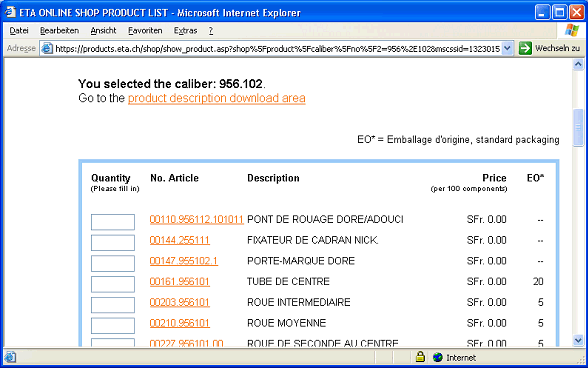
Task: Click the IE page icon in title bar
Action: click(10, 12)
